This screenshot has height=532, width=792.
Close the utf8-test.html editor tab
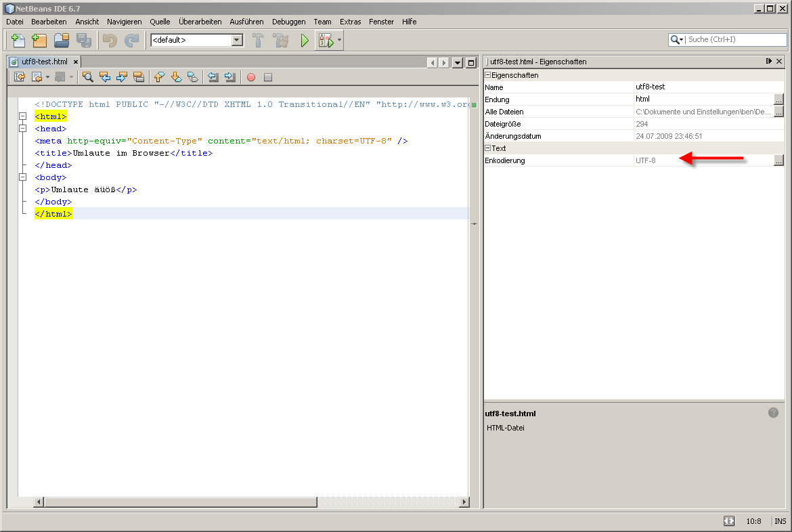(76, 62)
